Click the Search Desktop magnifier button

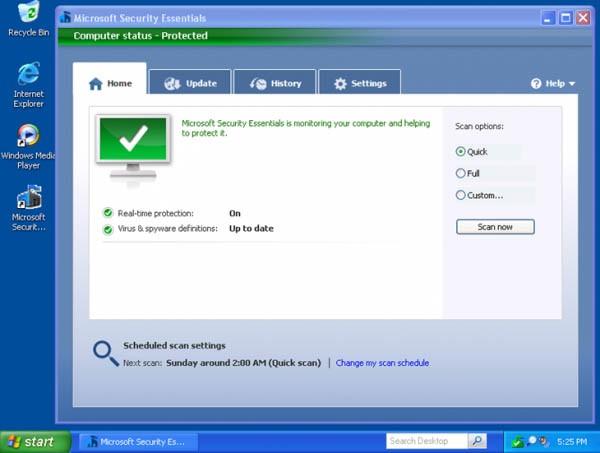coord(477,441)
